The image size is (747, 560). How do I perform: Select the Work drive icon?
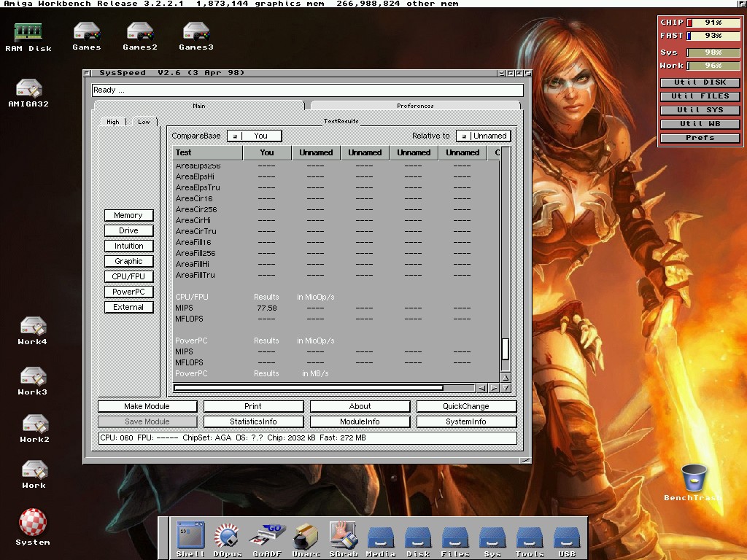click(34, 474)
